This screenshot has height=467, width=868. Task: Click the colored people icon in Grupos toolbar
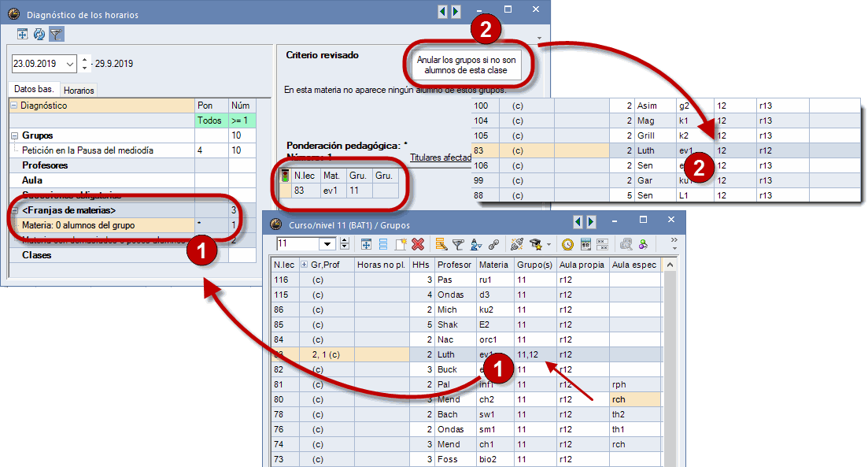643,244
